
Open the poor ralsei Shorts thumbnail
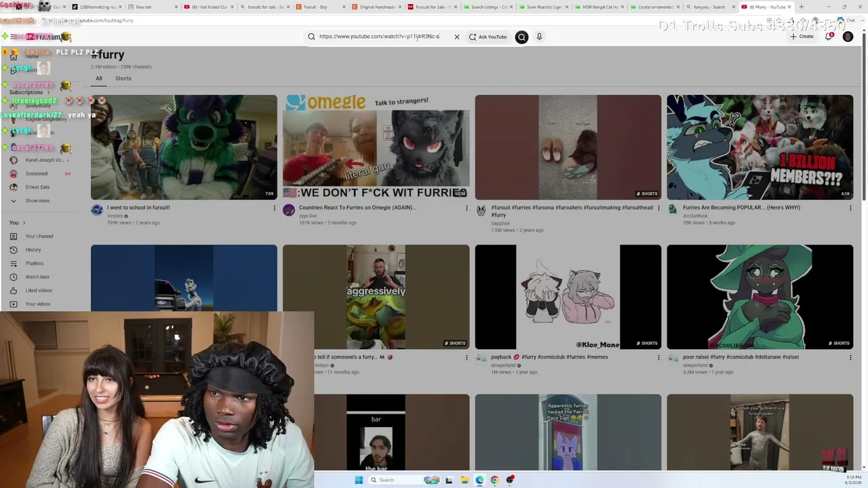pyautogui.click(x=759, y=297)
